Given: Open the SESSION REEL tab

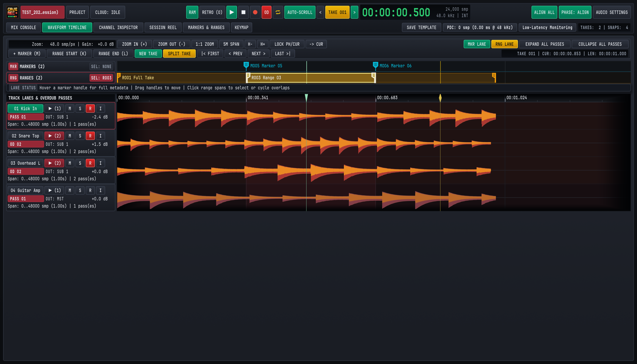Looking at the screenshot, I should pos(163,27).
